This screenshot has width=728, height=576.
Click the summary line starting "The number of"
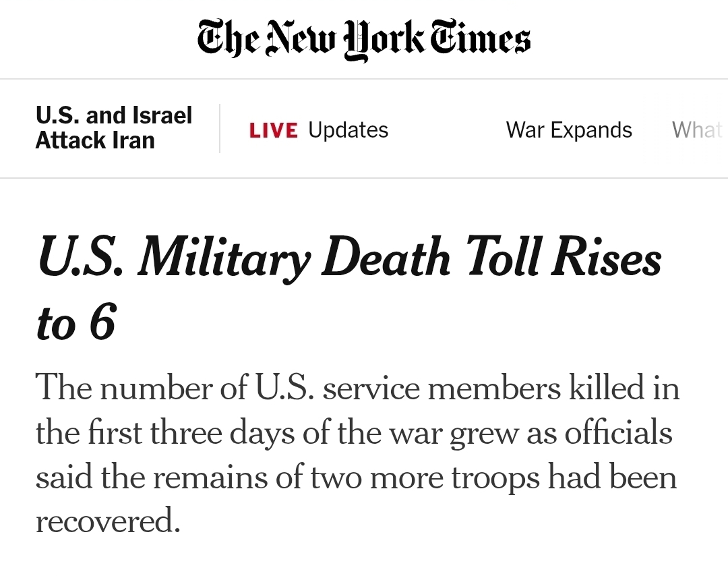click(x=357, y=389)
